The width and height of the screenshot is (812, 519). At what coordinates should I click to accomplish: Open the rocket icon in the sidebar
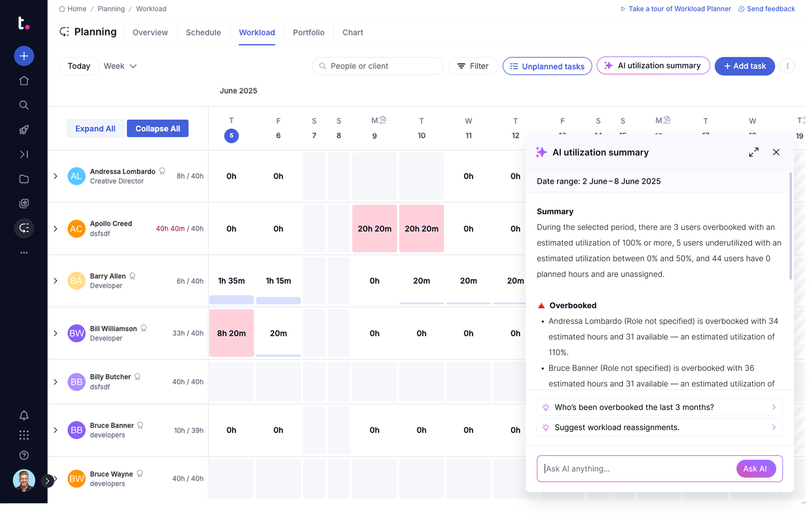tap(24, 130)
